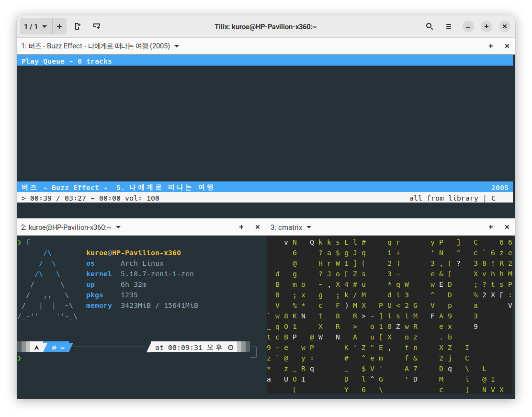Create a new session with plus button
532x417 pixels.
click(59, 27)
